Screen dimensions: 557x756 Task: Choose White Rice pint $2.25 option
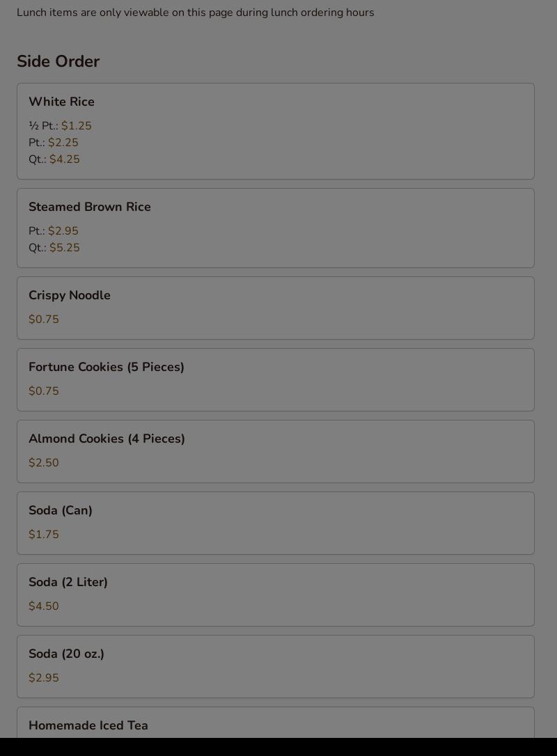point(53,143)
